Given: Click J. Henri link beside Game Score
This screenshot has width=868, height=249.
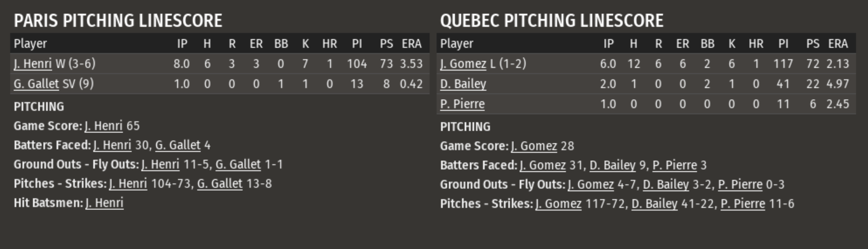Looking at the screenshot, I should (103, 126).
